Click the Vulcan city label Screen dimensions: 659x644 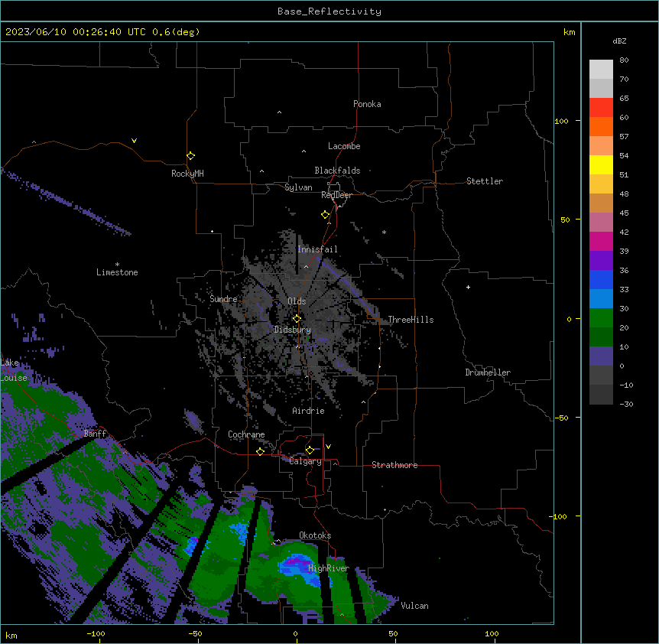click(414, 606)
